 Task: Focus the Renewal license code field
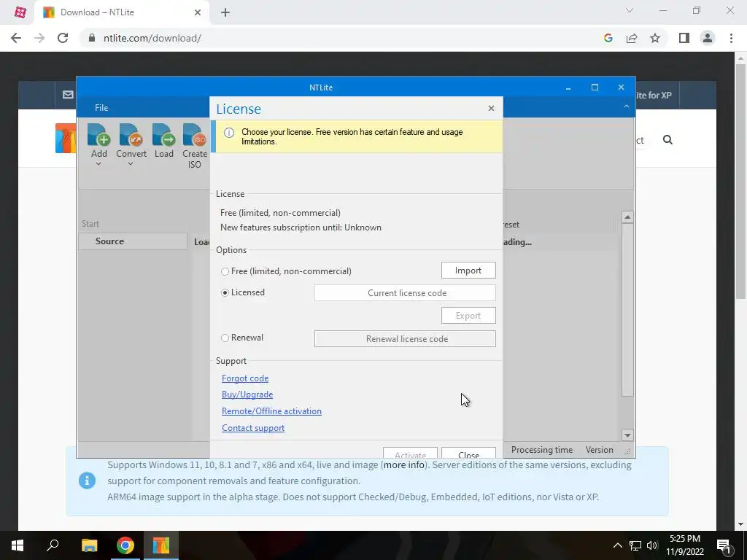tap(405, 338)
